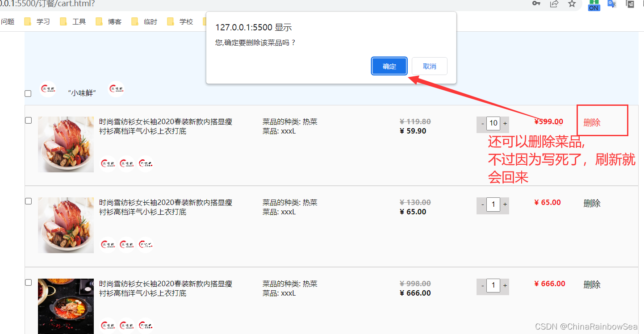The image size is (644, 334).
Task: Open the ham dish thumbnail priced ¥ 65.00
Action: [x=66, y=225]
